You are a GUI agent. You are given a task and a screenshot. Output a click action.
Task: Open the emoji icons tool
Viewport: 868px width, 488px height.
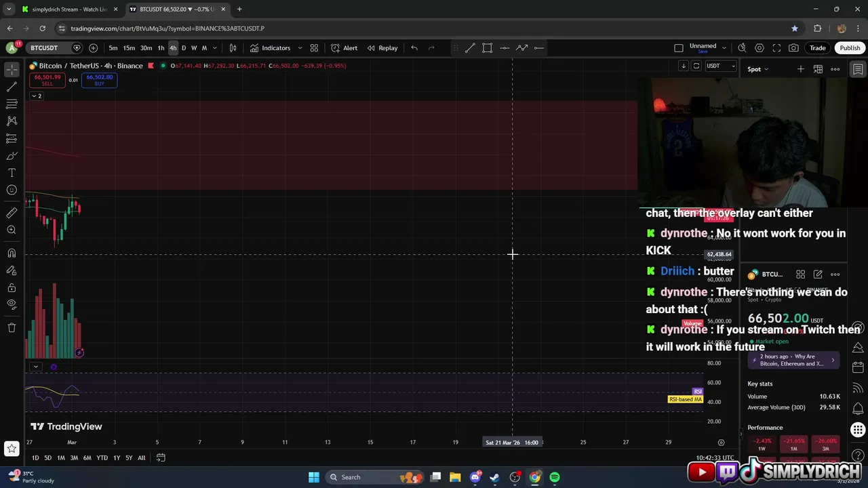(x=12, y=190)
